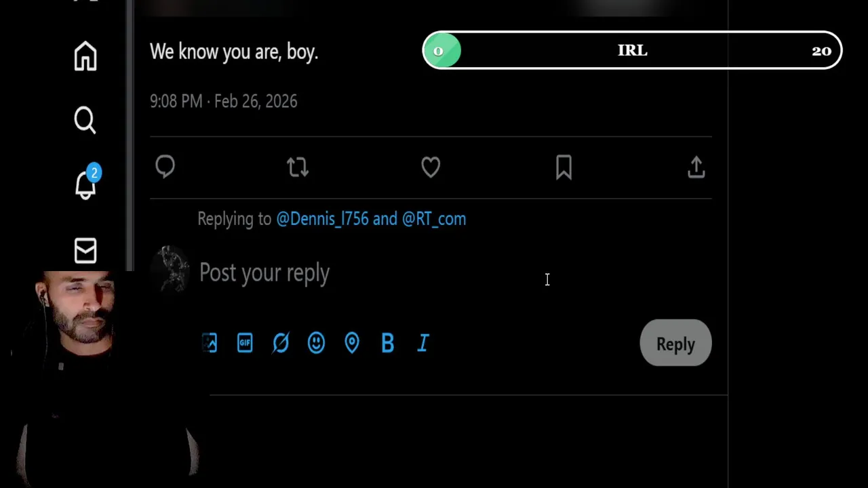
Task: Open the Search page from sidebar
Action: pyautogui.click(x=85, y=120)
